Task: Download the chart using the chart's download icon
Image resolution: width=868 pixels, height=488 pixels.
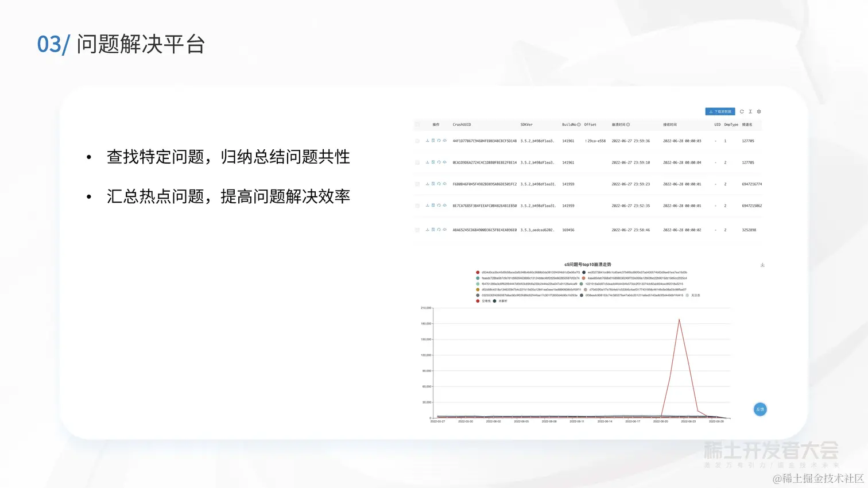Action: tap(762, 265)
